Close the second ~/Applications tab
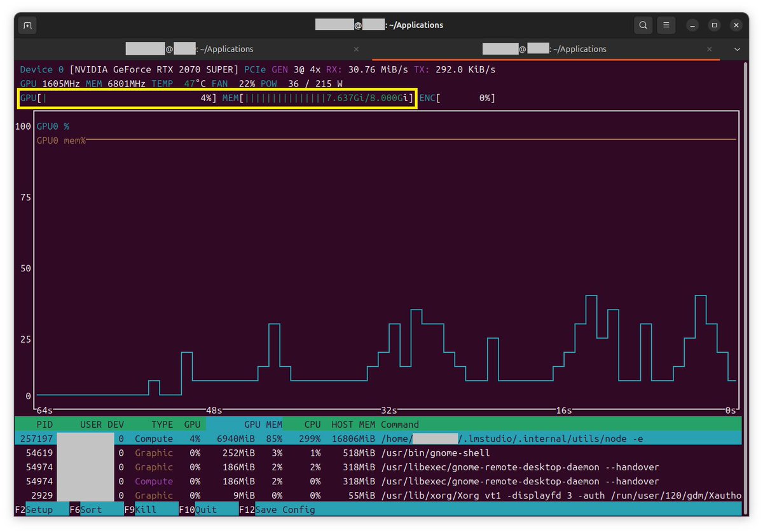763x532 pixels. tap(710, 49)
